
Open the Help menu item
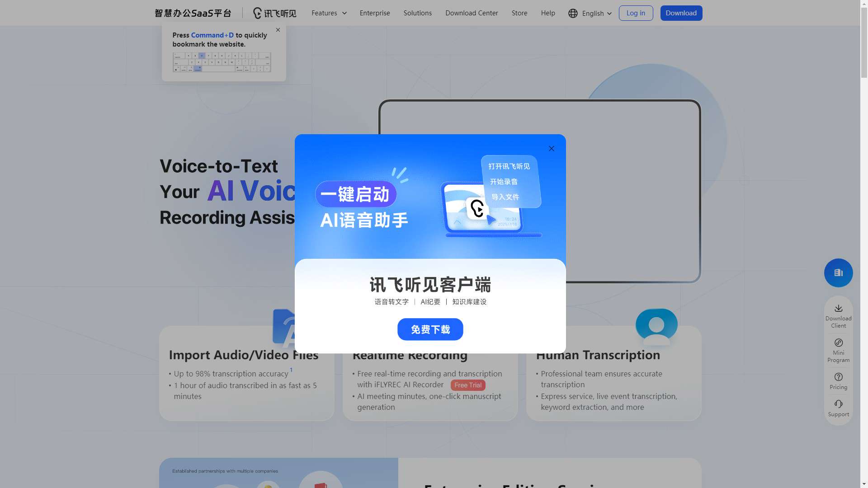point(547,13)
